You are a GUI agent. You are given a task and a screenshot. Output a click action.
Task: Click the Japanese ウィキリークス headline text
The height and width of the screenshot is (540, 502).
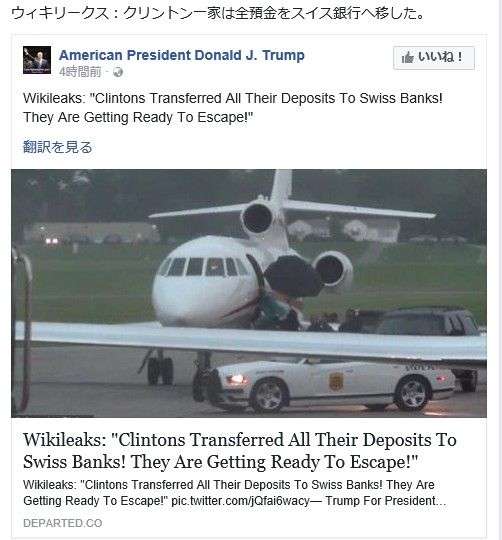pyautogui.click(x=218, y=14)
